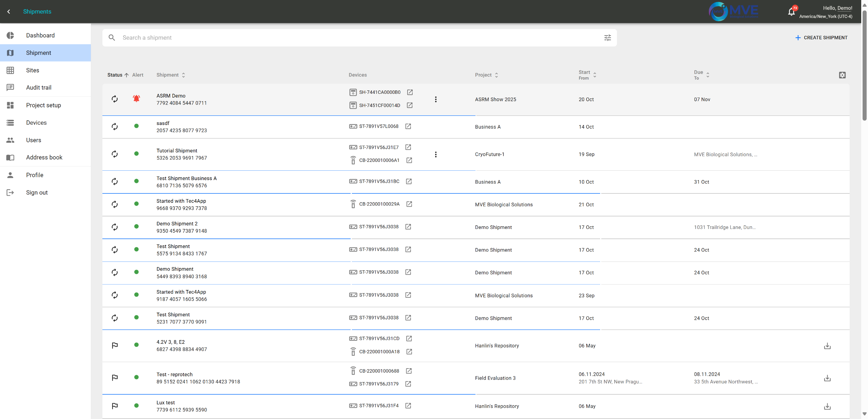Click the CREATE SHIPMENT button
The image size is (868, 419).
click(x=821, y=38)
